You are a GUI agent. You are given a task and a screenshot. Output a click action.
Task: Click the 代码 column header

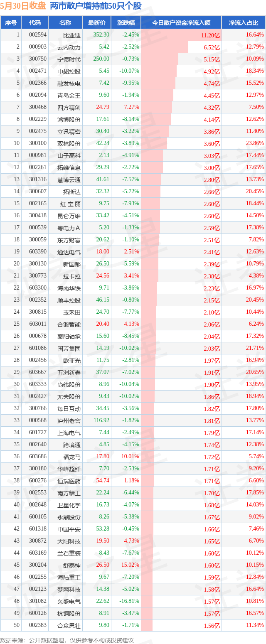click(x=35, y=23)
